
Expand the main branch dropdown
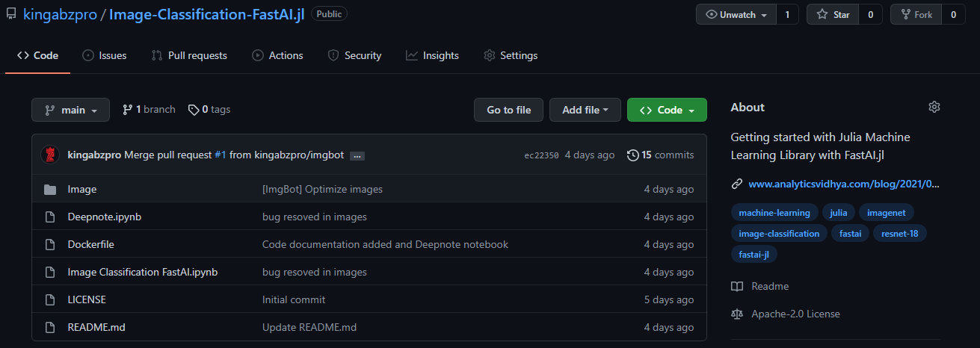click(70, 110)
